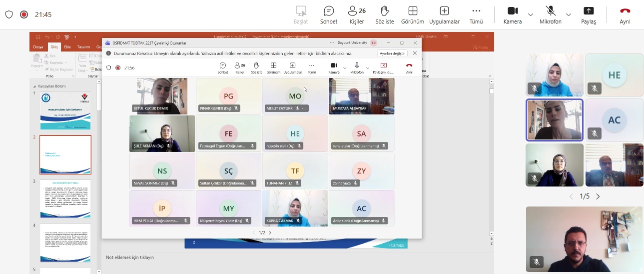Click the Ayarları değiştir button
The image size is (644, 274).
pos(392,53)
